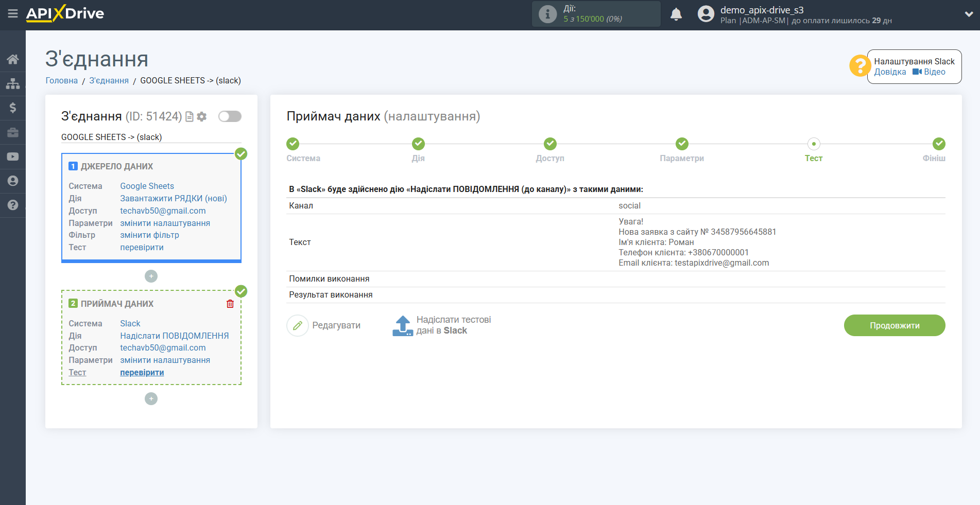Click the upload icon to send test data

click(x=403, y=325)
